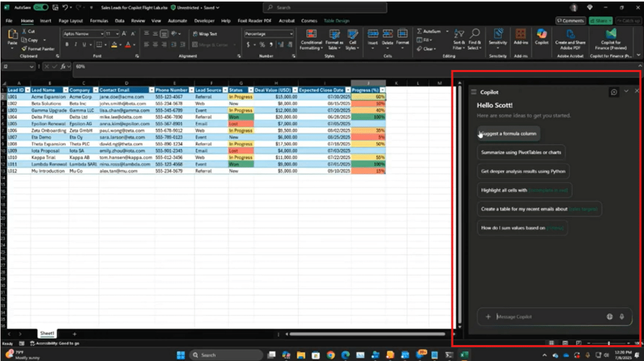The width and height of the screenshot is (644, 361).
Task: Open the Status column filter dropdown
Action: pos(250,90)
